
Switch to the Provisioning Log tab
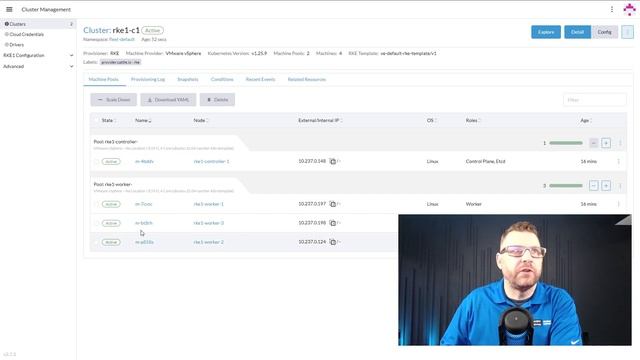(148, 79)
